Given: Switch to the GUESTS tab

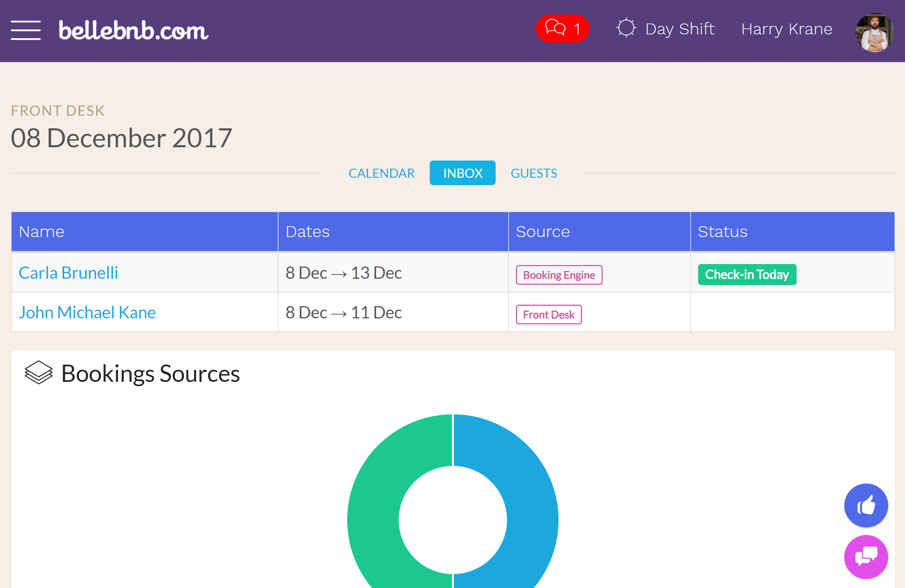Looking at the screenshot, I should pyautogui.click(x=534, y=172).
